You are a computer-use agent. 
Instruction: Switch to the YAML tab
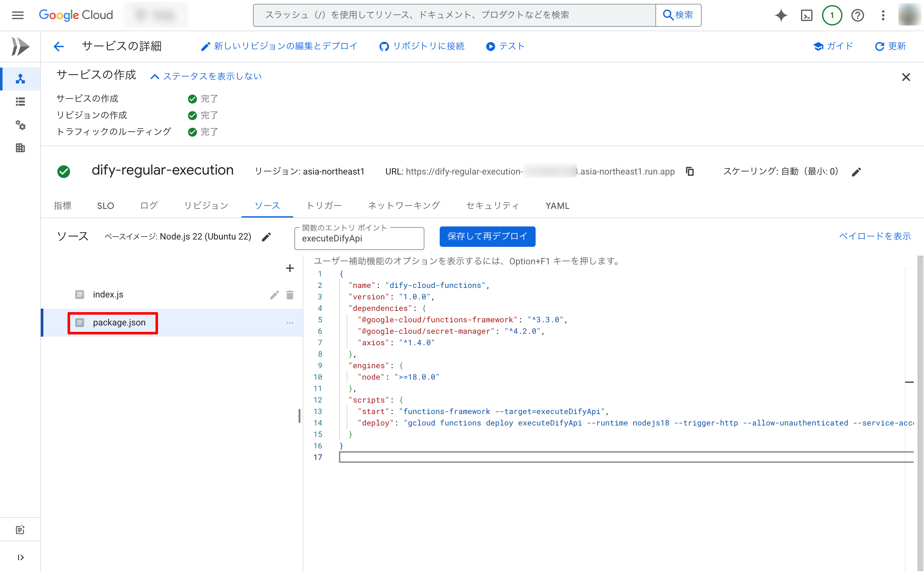tap(557, 205)
